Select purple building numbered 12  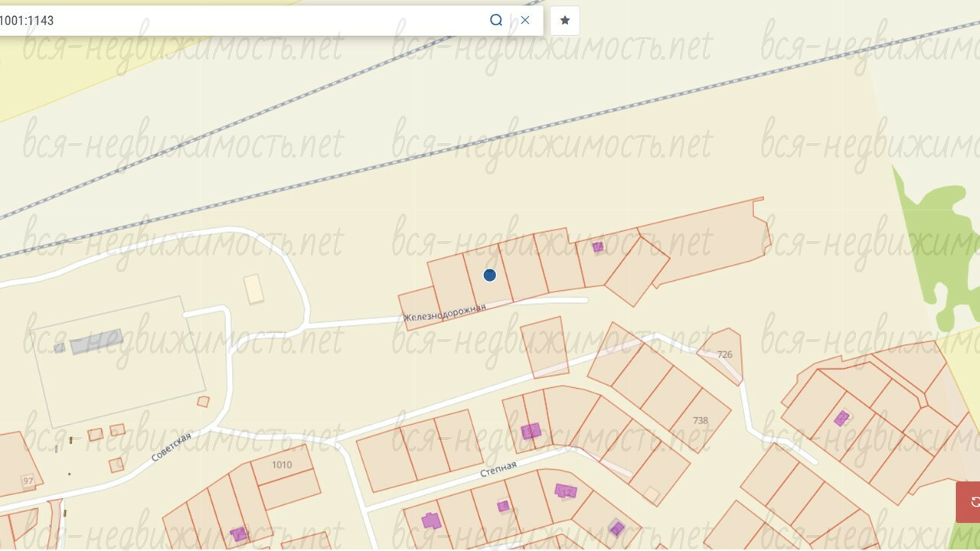point(566,491)
